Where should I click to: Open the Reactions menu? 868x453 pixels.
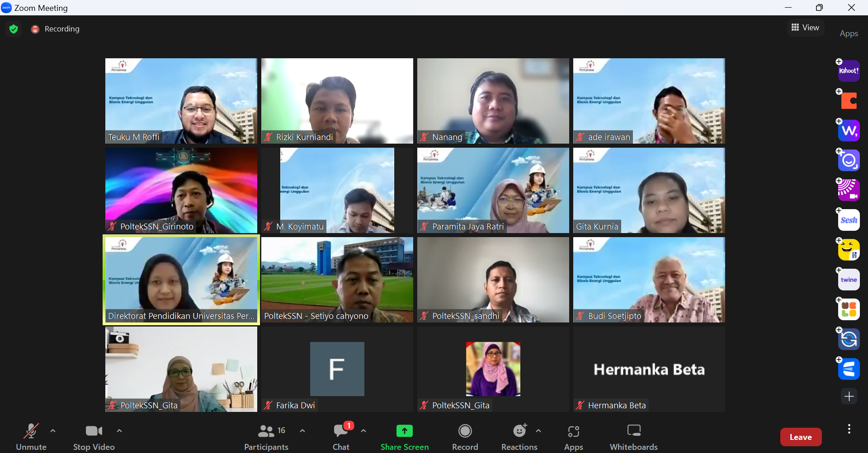(519, 437)
